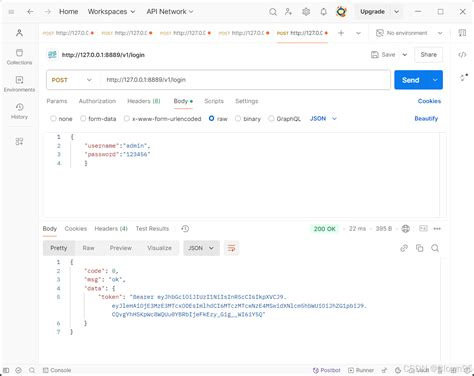Click the request URL input field

click(245, 80)
